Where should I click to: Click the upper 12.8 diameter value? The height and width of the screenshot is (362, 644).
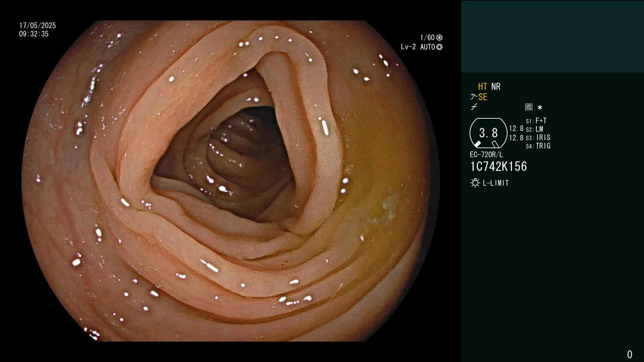point(516,129)
